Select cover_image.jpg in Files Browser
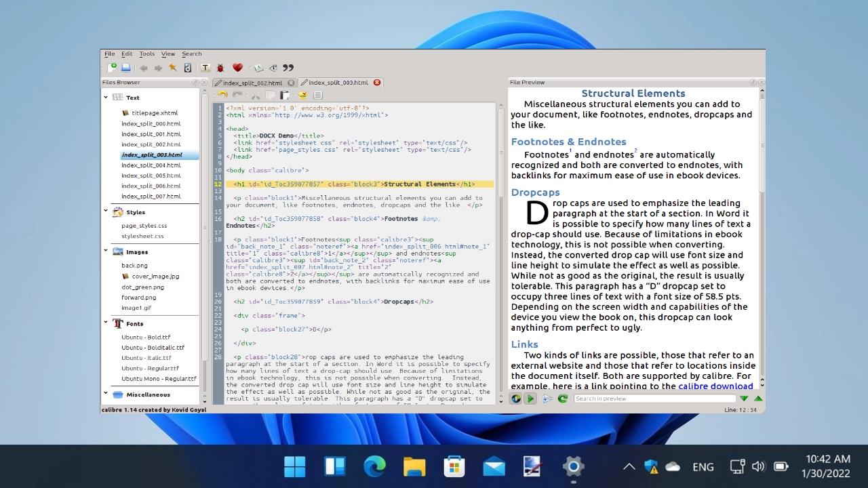Viewport: 868px width, 488px height. pyautogui.click(x=155, y=277)
